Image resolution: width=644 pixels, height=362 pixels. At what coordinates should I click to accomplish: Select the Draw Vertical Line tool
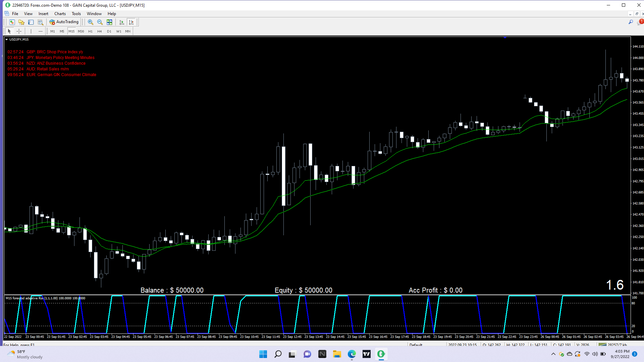coord(31,31)
